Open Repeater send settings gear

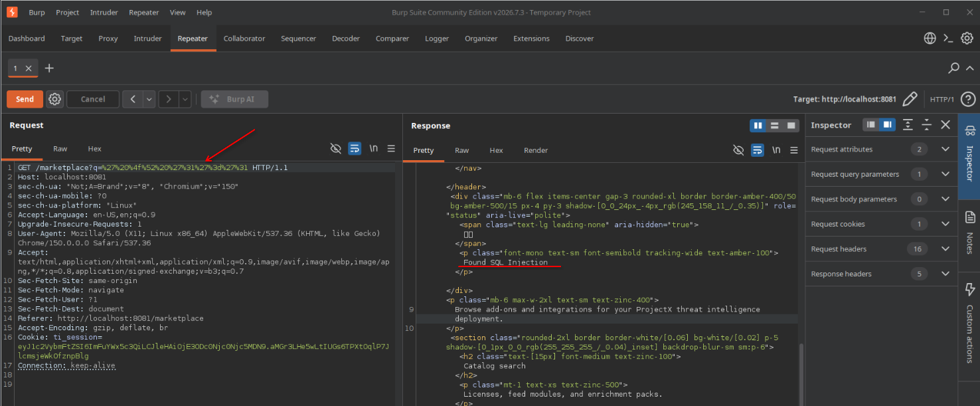(x=55, y=99)
